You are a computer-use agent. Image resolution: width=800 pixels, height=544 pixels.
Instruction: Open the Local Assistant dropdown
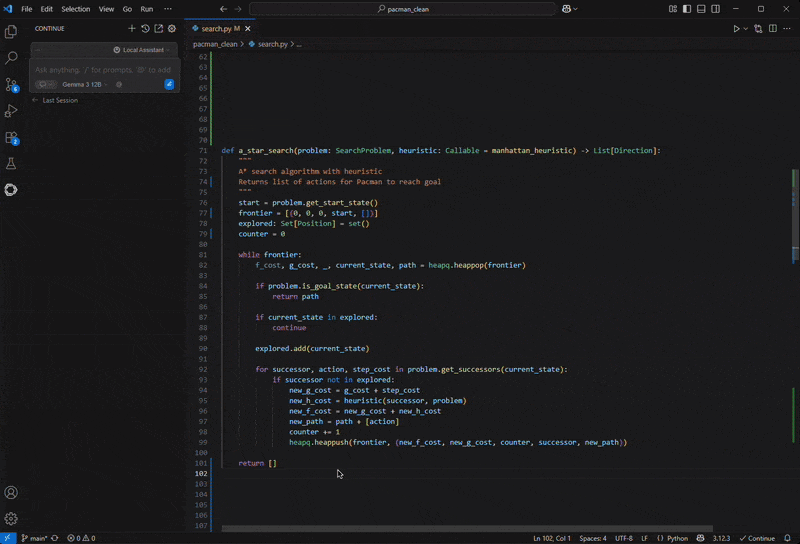coord(142,50)
